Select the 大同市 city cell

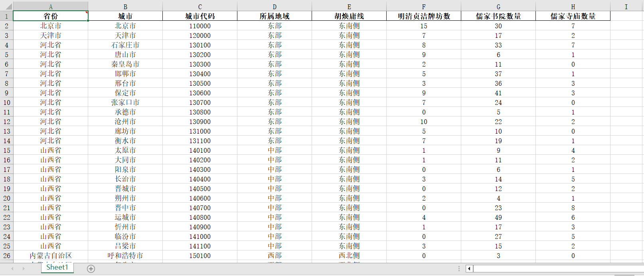[125, 160]
